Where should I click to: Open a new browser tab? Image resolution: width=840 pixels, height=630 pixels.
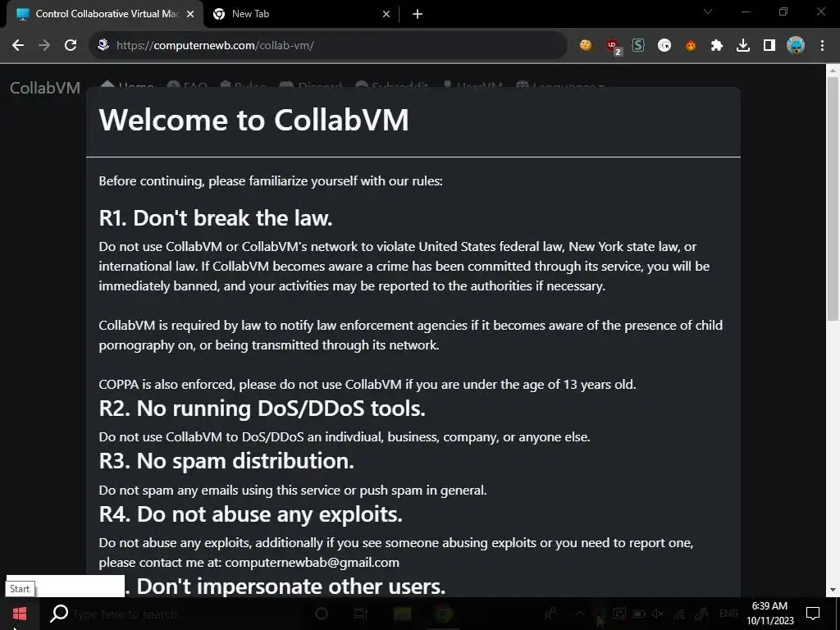[418, 15]
